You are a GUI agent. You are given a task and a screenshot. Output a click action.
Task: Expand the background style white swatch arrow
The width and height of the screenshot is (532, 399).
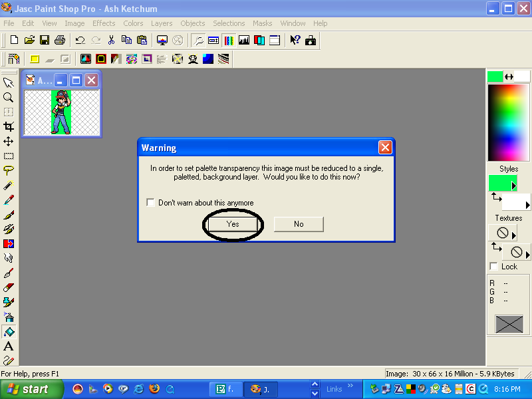527,205
